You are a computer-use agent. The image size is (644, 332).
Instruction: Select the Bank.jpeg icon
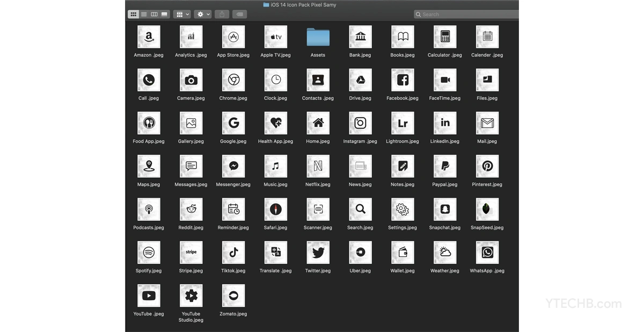361,37
